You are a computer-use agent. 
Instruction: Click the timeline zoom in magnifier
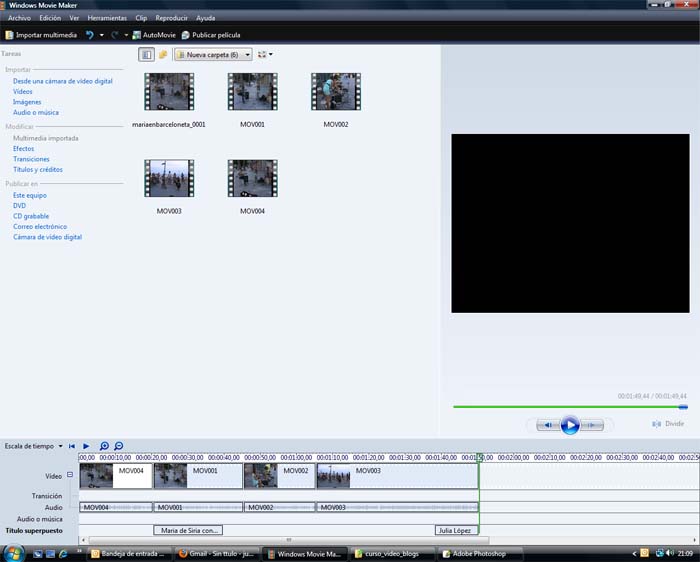pyautogui.click(x=104, y=446)
